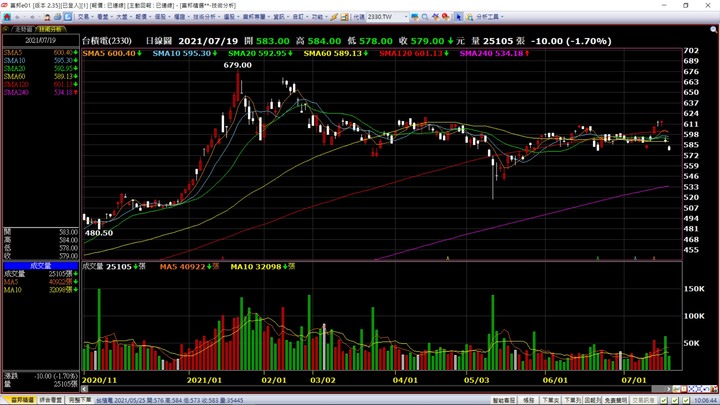The width and height of the screenshot is (720, 405).
Task: Open the 代碼 stock code dropdown arrow
Action: (406, 17)
